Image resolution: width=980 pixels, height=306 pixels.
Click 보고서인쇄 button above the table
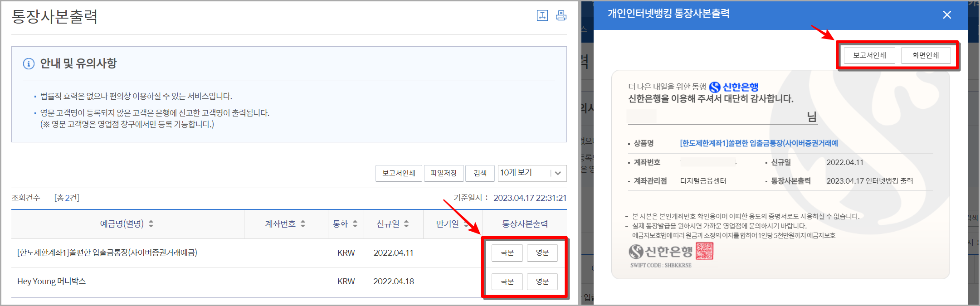point(399,173)
